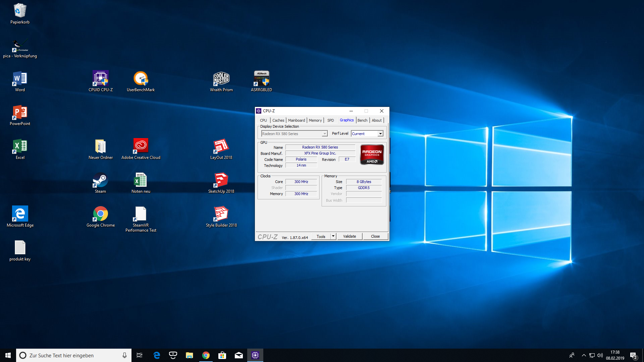This screenshot has width=644, height=362.
Task: Open the volume control in system tray
Action: point(600,355)
